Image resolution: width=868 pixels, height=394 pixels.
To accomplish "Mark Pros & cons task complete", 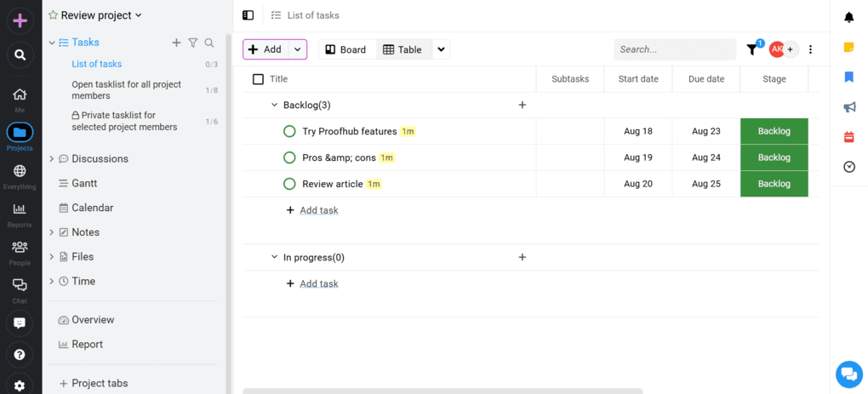I will click(289, 157).
